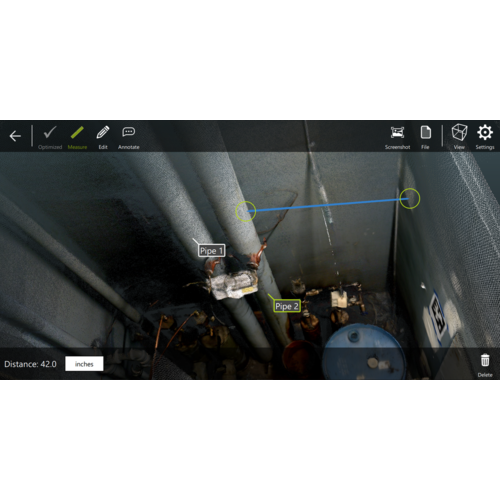
Task: Select the Pipe 2 annotation label
Action: point(287,306)
